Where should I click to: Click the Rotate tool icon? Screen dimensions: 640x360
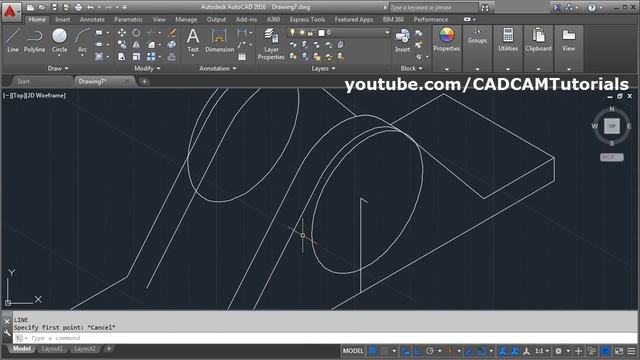tap(136, 33)
